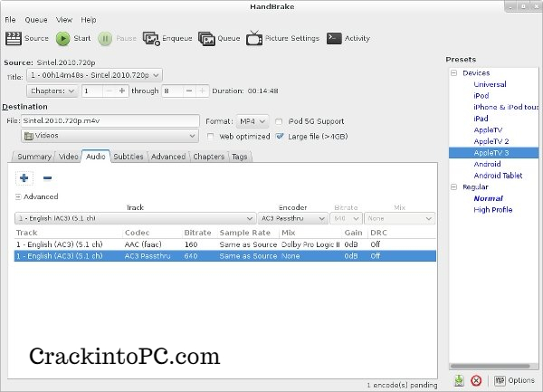Select the iPhone & iPod touch preset

(506, 108)
